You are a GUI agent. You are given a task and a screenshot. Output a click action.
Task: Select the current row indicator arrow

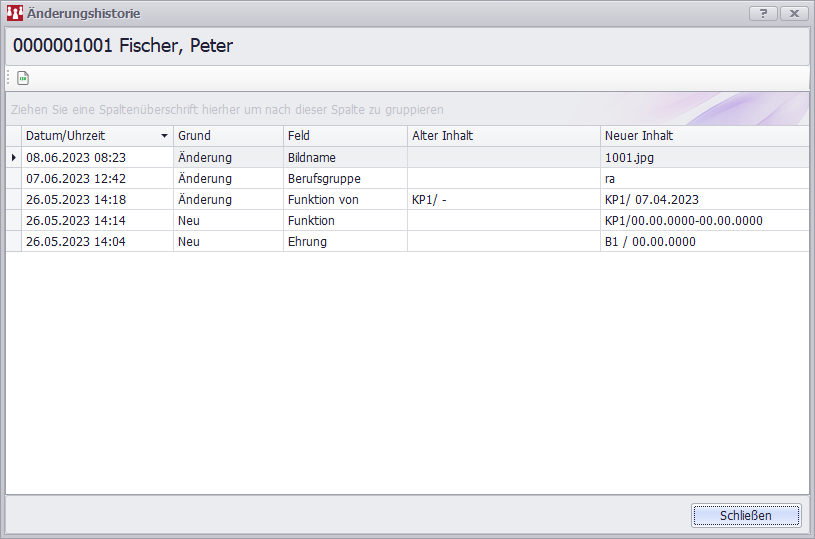pos(13,158)
